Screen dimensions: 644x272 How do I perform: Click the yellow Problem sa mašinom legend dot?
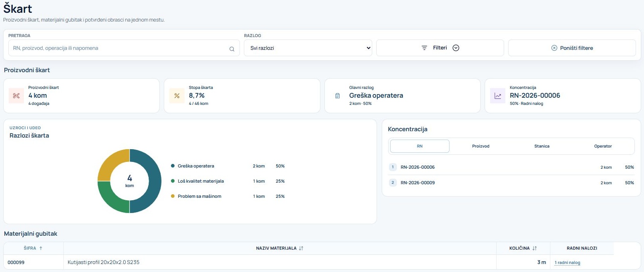click(x=173, y=196)
